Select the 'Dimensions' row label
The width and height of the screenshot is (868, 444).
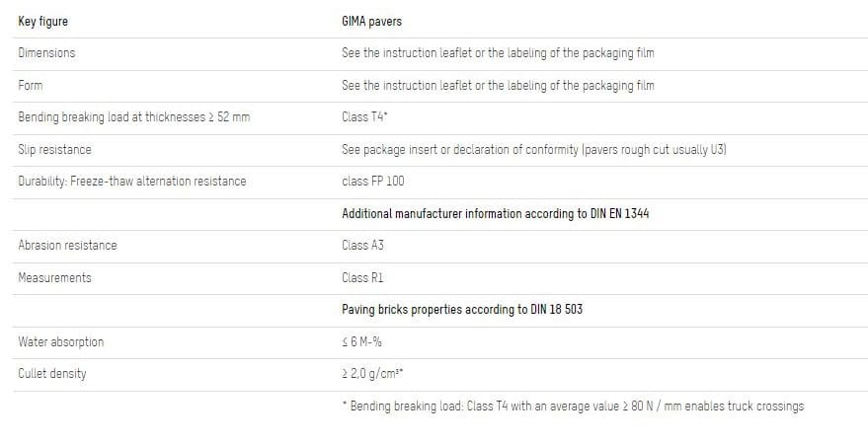point(46,53)
